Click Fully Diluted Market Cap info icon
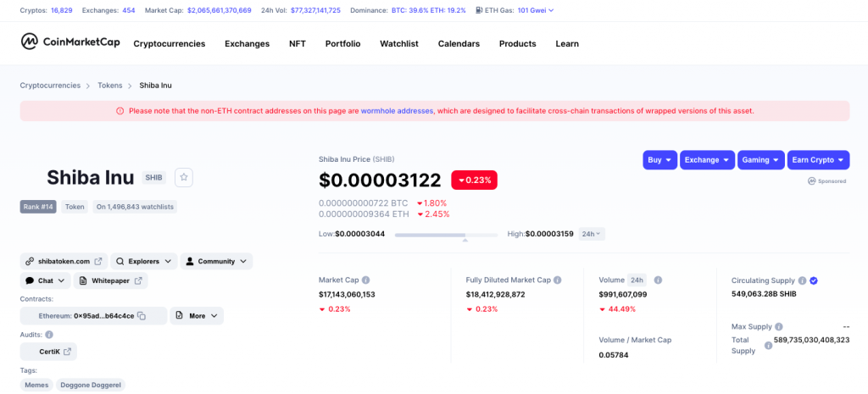The width and height of the screenshot is (868, 394). point(558,280)
